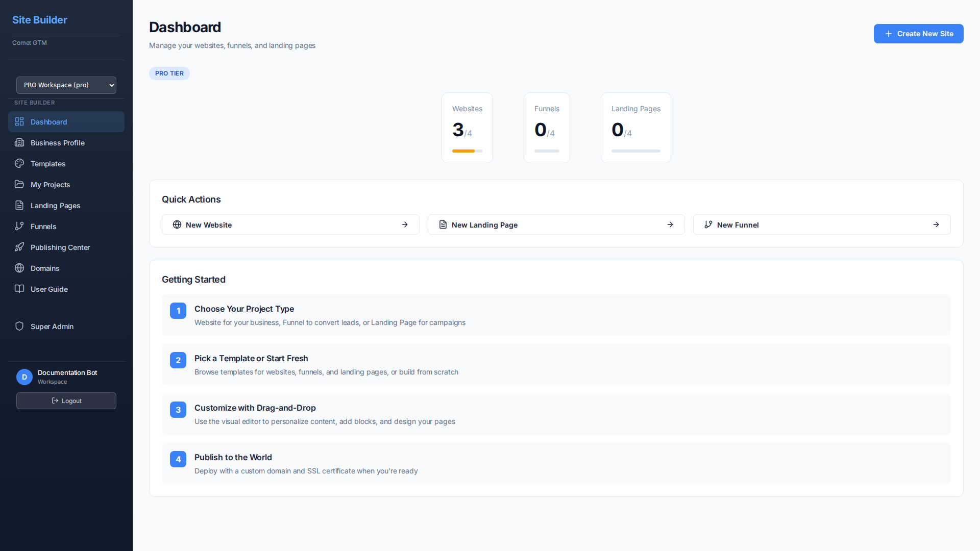Select Dashboard in the sidebar navigation
This screenshot has width=980, height=551.
48,122
